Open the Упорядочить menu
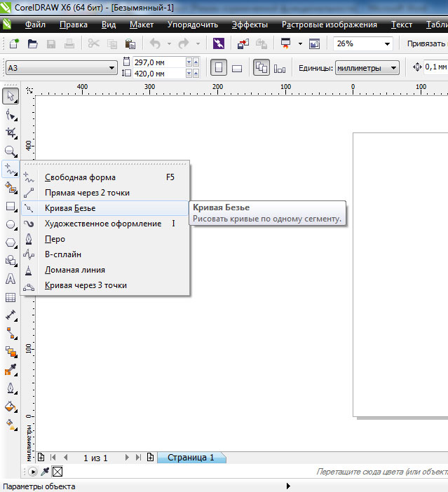Screen dimensions: 448x492 (192, 25)
